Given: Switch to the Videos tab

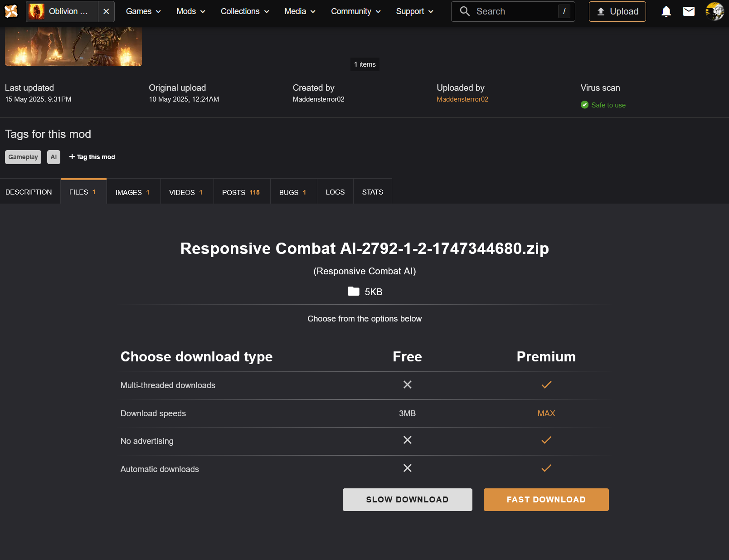Looking at the screenshot, I should 187,192.
